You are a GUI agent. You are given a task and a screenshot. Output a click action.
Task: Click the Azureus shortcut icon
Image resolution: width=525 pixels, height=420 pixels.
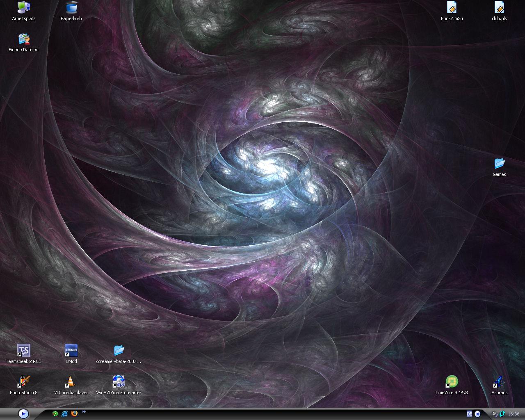click(499, 382)
